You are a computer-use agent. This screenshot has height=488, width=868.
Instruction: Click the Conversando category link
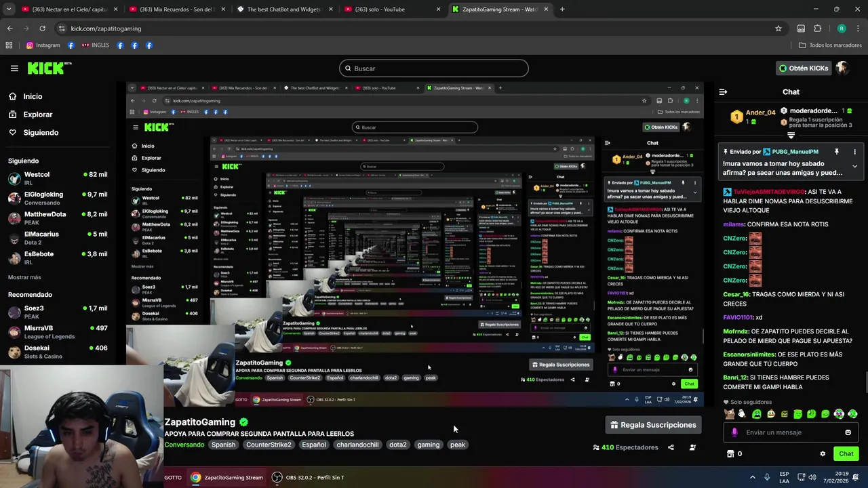coord(184,445)
